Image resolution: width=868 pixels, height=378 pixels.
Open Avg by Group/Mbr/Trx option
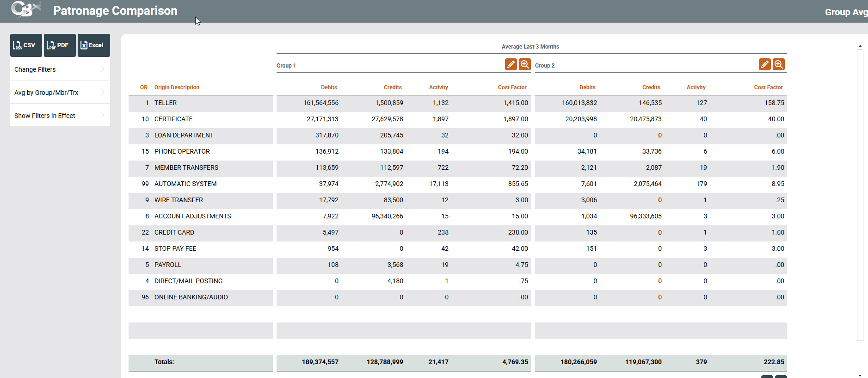point(46,93)
